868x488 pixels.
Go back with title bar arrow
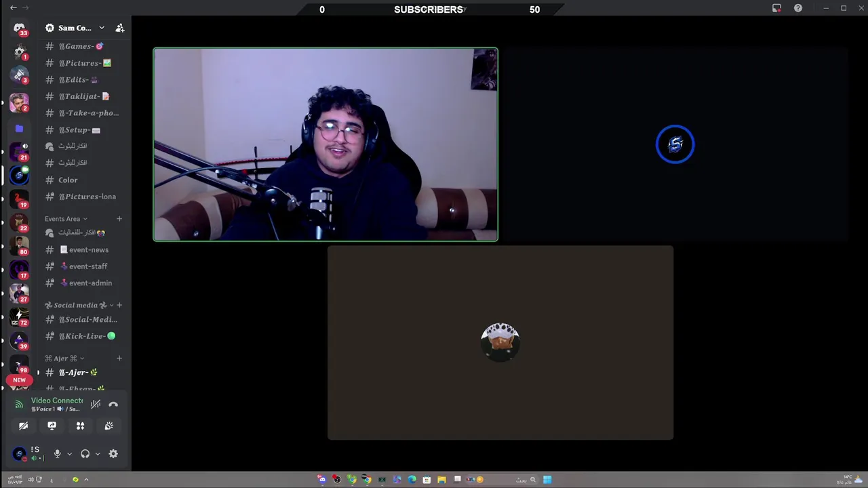tap(13, 8)
